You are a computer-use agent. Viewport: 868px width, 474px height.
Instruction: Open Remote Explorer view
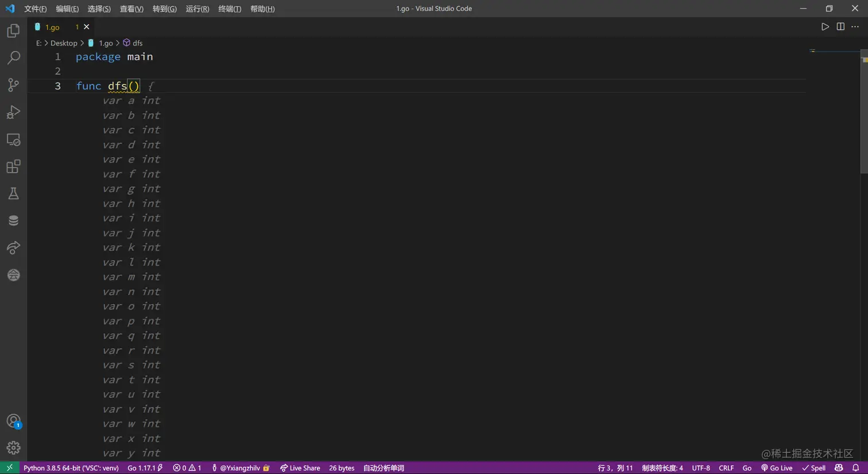[x=13, y=139]
